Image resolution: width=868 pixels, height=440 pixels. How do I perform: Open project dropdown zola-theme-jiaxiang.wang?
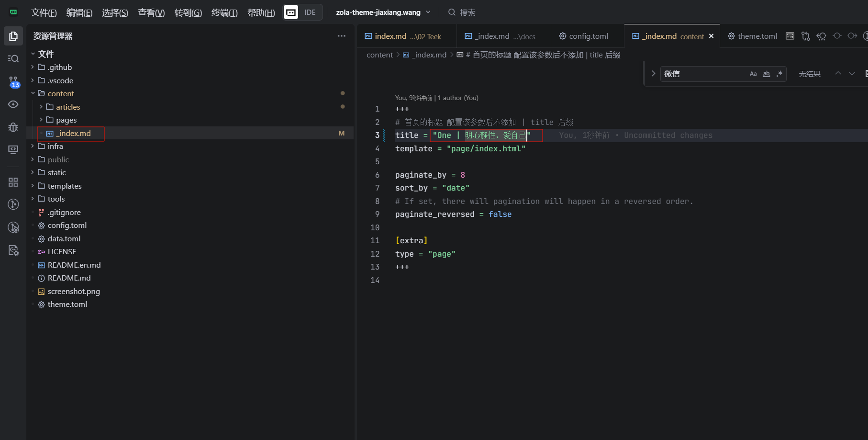click(383, 12)
